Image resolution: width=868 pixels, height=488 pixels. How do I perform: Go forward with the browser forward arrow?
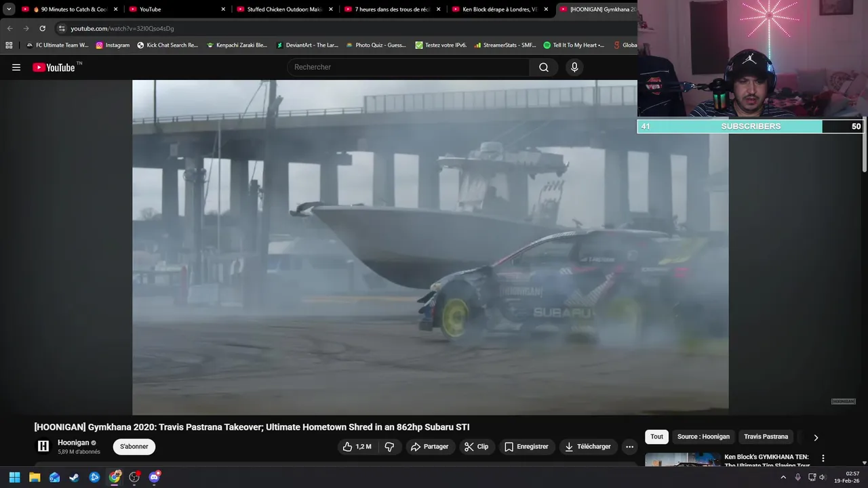click(26, 28)
